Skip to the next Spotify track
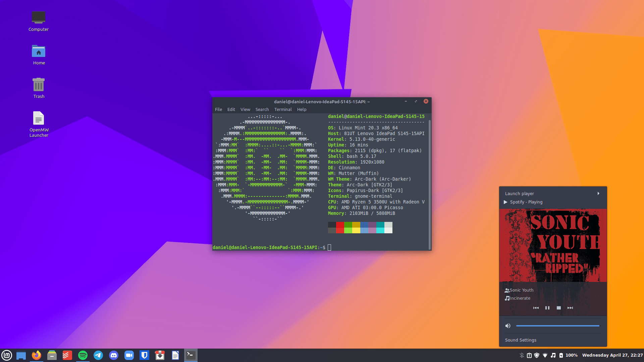Screen dimensions: 644x362 [570, 308]
